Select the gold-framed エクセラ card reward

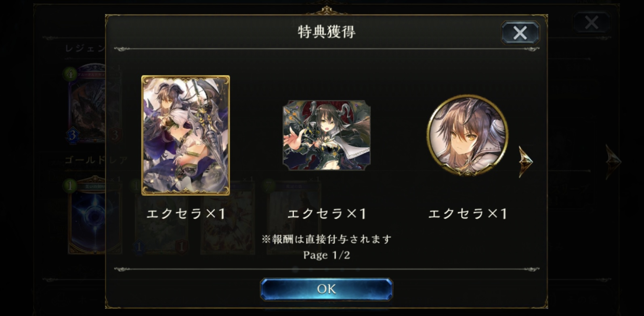[x=185, y=135]
